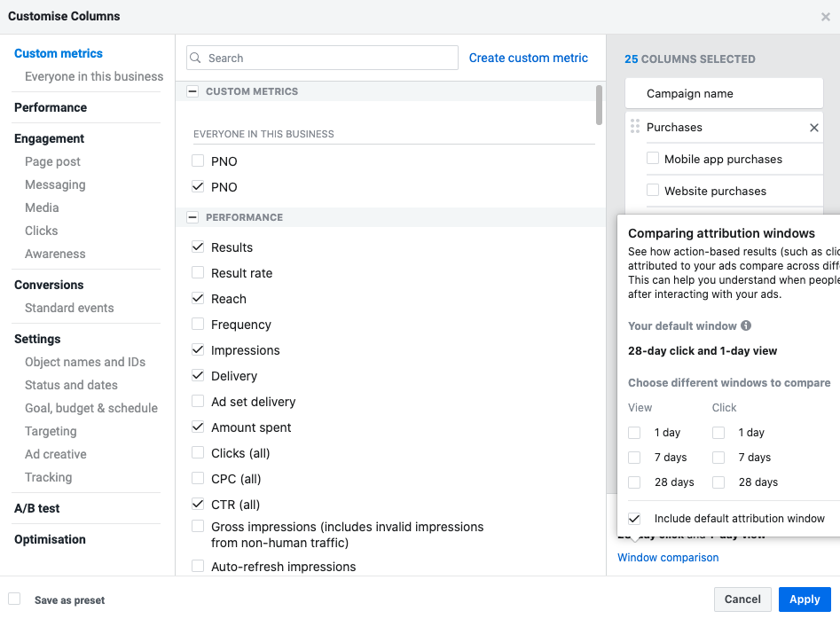This screenshot has width=840, height=619.
Task: Collapse the Custom Metrics section
Action: (x=192, y=91)
